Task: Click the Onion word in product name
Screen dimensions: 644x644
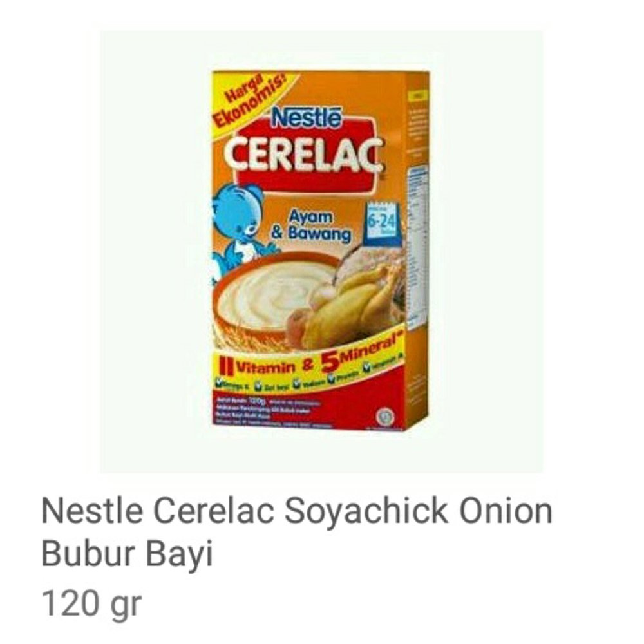Action: coord(505,511)
